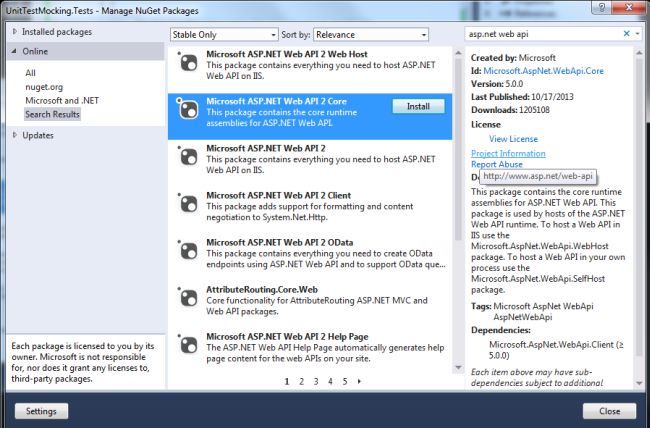Select the Microsoft ASP.NET Web API 2 Help Page title
Screen dimensions: 650x428
click(x=287, y=336)
